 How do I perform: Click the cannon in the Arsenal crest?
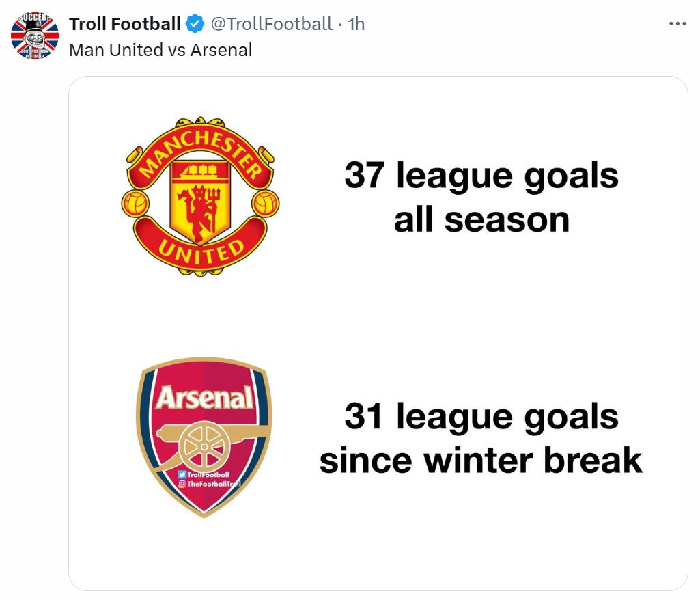[199, 441]
